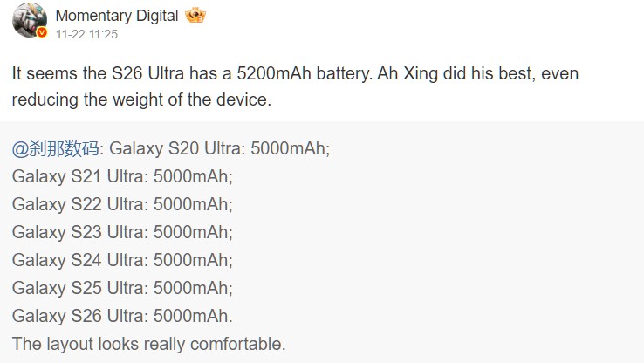Click the 'Galaxy S26 Ultra: 5000mAh.' line
Viewport: 644px width, 363px height.
pyautogui.click(x=123, y=316)
